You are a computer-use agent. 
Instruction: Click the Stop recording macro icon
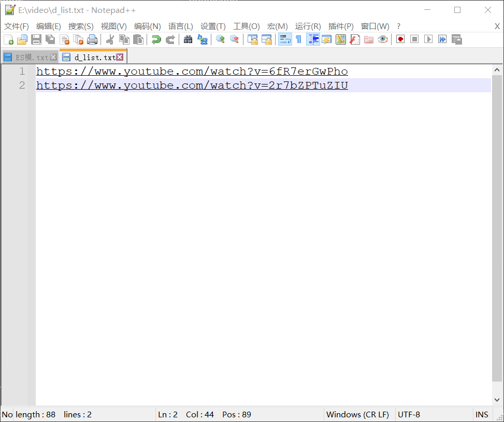[x=414, y=39]
